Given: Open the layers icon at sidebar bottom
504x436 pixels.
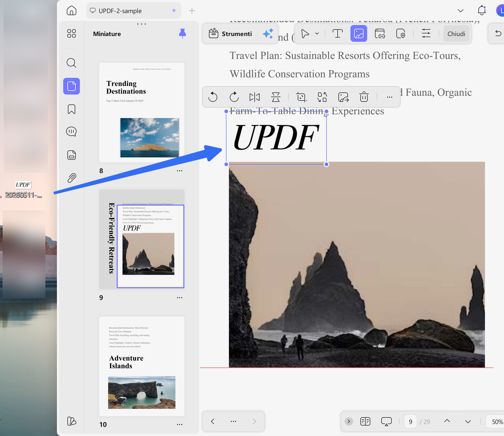Looking at the screenshot, I should point(71,421).
